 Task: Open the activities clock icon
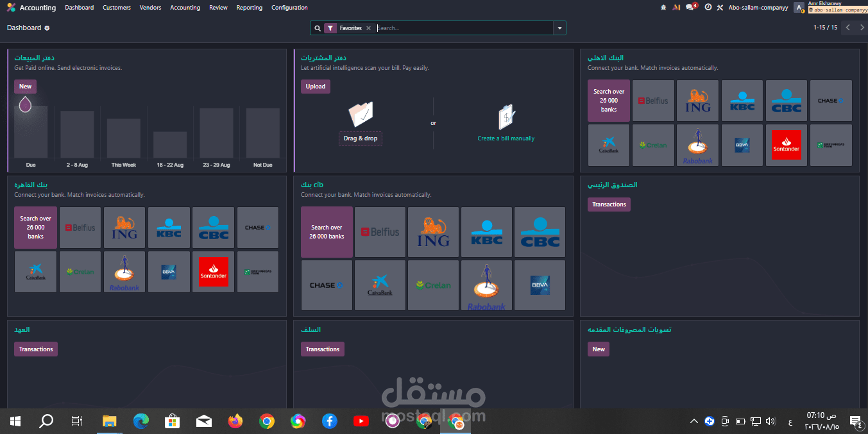[x=708, y=8]
